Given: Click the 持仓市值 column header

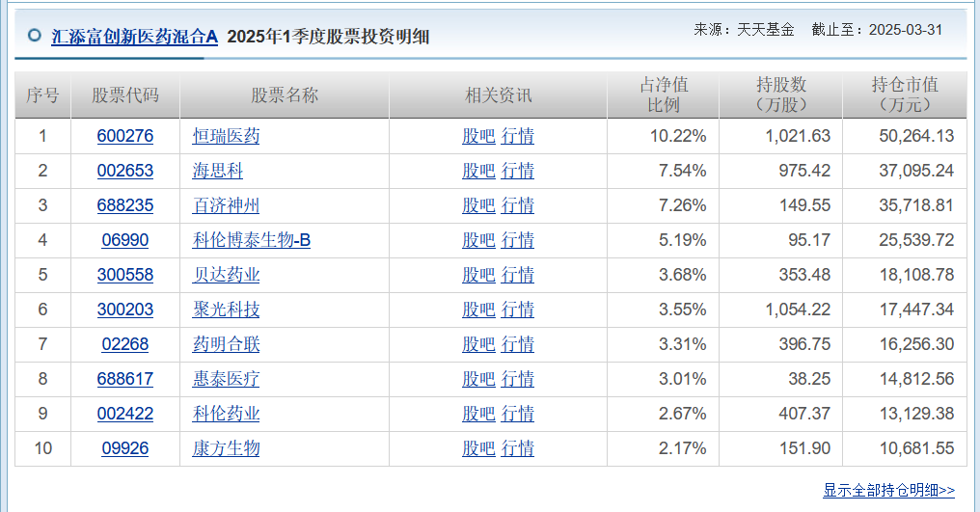Looking at the screenshot, I should click(x=905, y=95).
